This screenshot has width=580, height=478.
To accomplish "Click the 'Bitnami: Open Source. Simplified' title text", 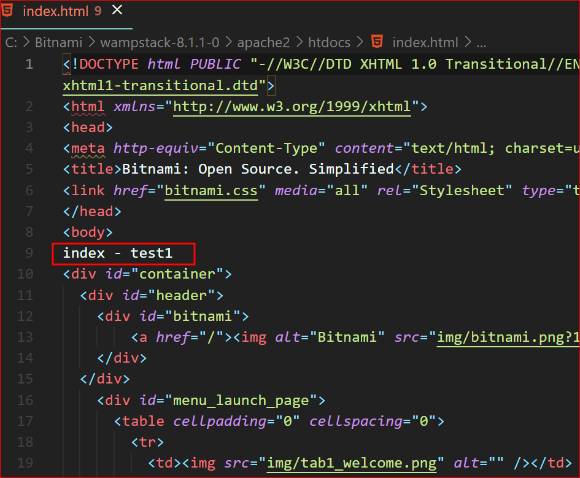I will (x=258, y=169).
